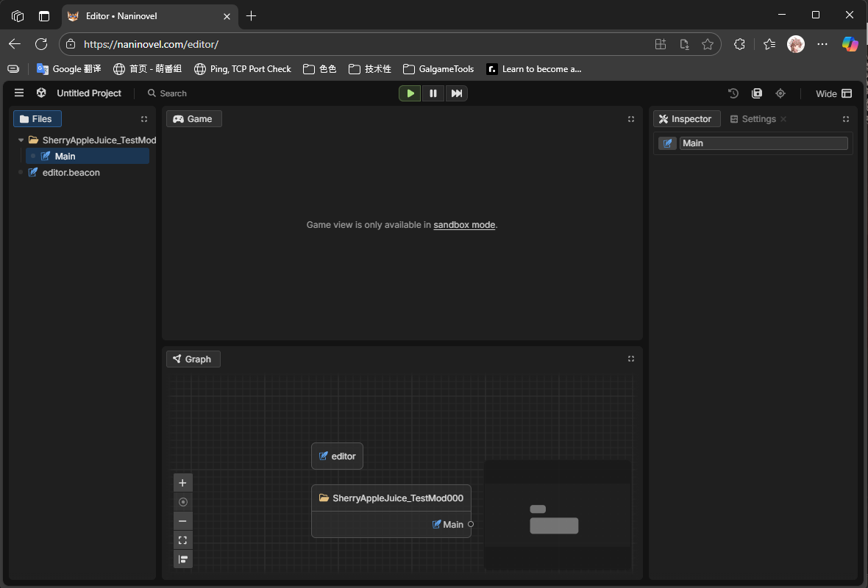868x588 pixels.
Task: Follow the sandbox mode link
Action: pyautogui.click(x=464, y=225)
